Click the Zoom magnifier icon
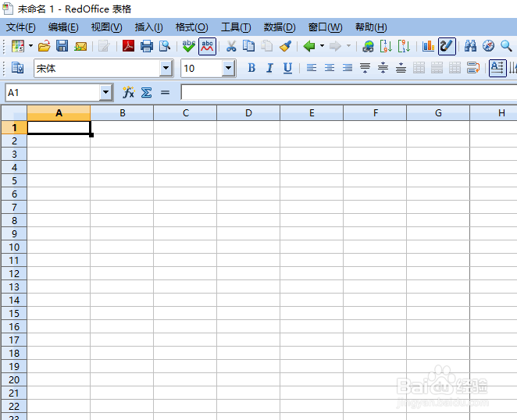Viewport: 517px width, 420px height. tap(506, 46)
